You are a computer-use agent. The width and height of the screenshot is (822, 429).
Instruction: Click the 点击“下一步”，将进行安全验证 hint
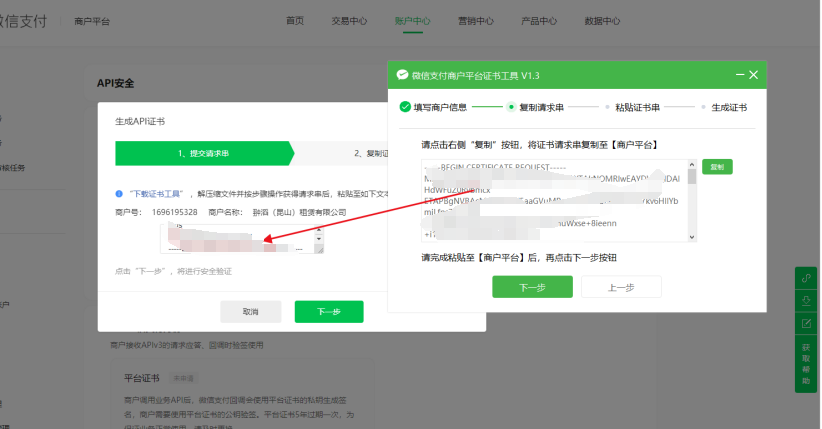pyautogui.click(x=173, y=271)
